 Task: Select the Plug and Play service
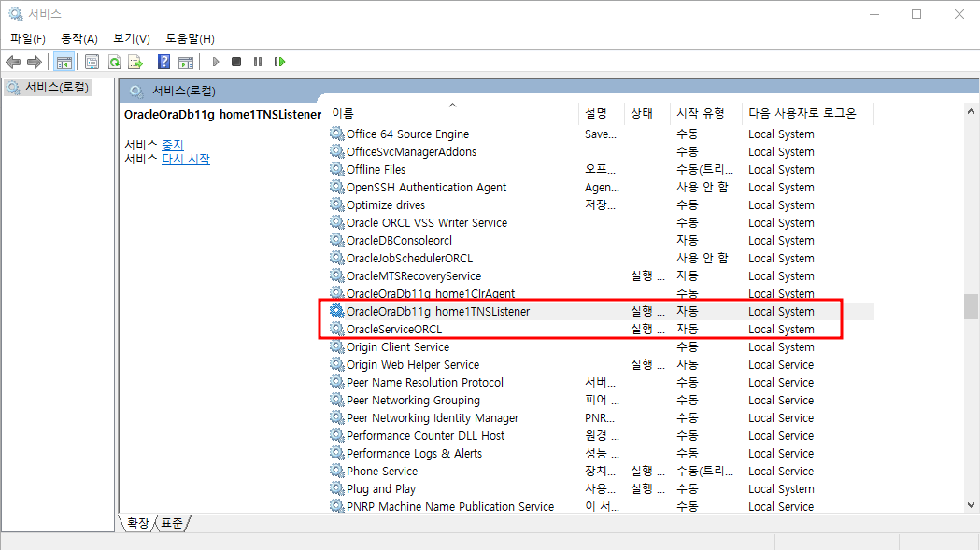[x=380, y=488]
